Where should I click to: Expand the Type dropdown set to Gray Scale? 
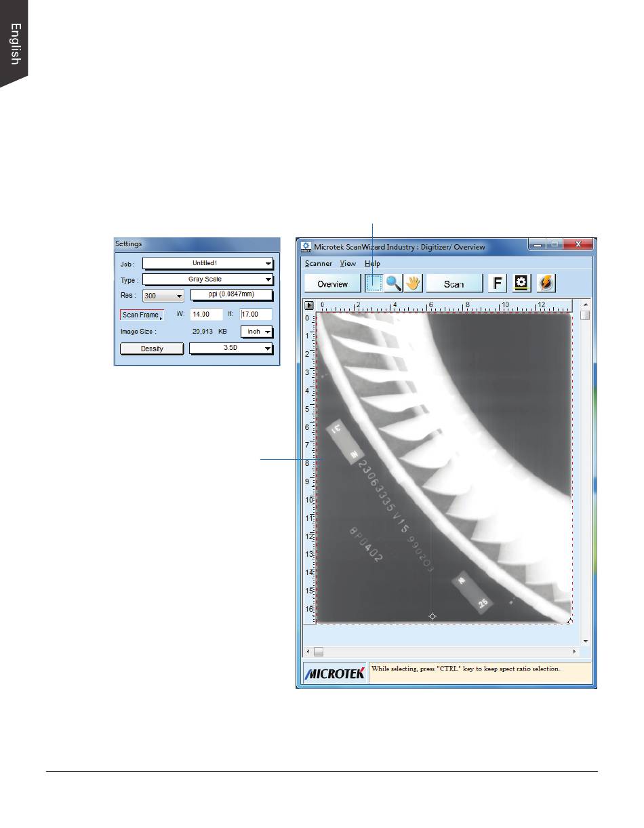[x=207, y=279]
